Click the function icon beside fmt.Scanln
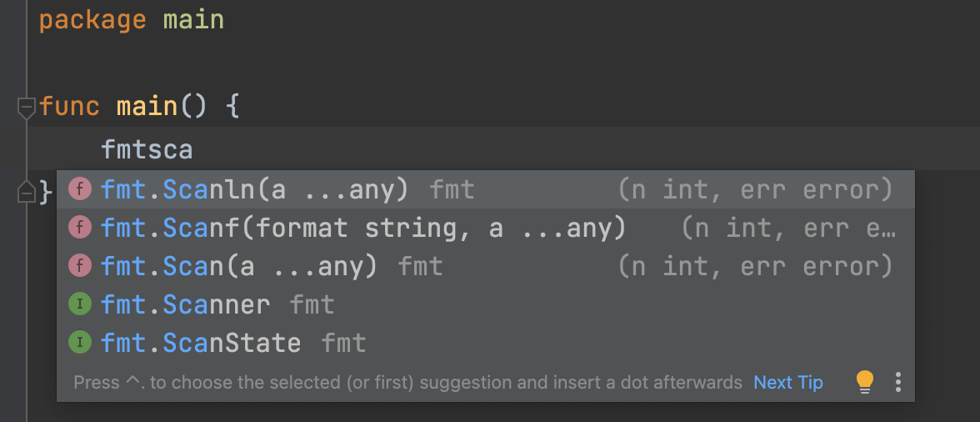The height and width of the screenshot is (422, 980). [x=79, y=189]
